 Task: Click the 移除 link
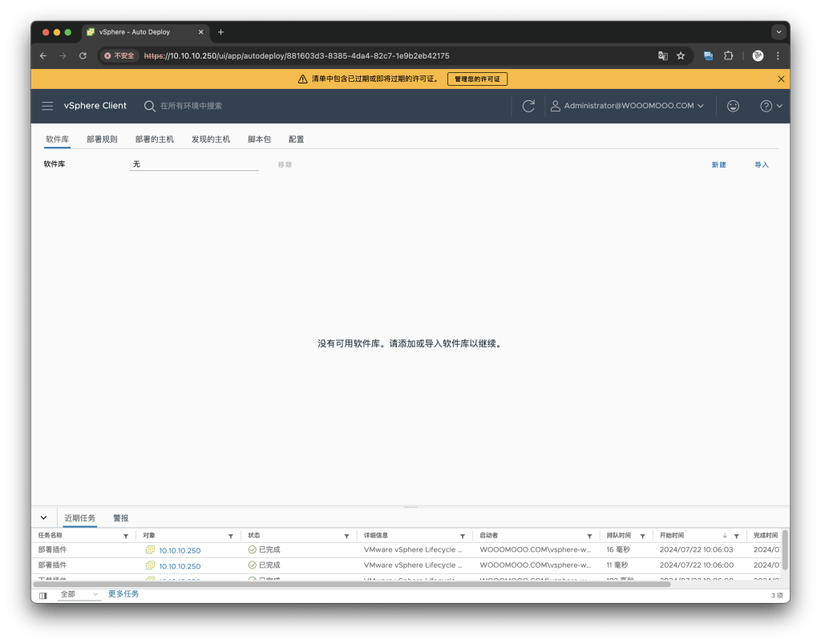285,165
